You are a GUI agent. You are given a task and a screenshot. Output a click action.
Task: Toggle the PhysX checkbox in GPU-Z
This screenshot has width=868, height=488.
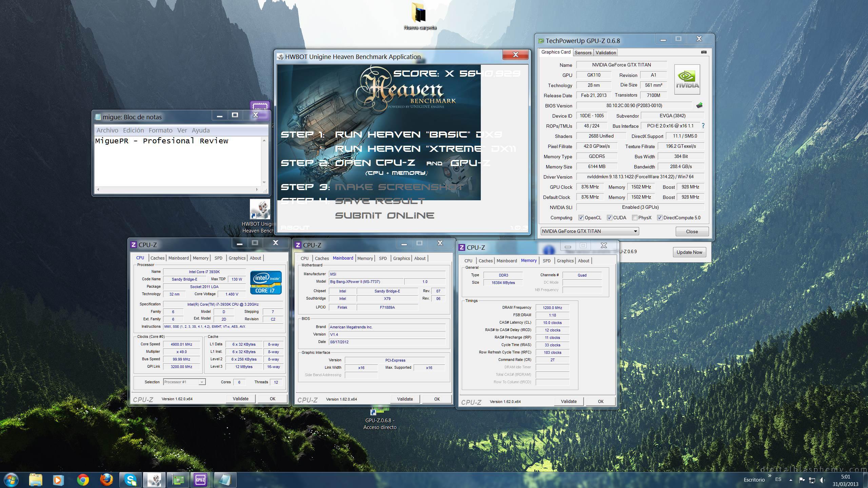pos(634,218)
